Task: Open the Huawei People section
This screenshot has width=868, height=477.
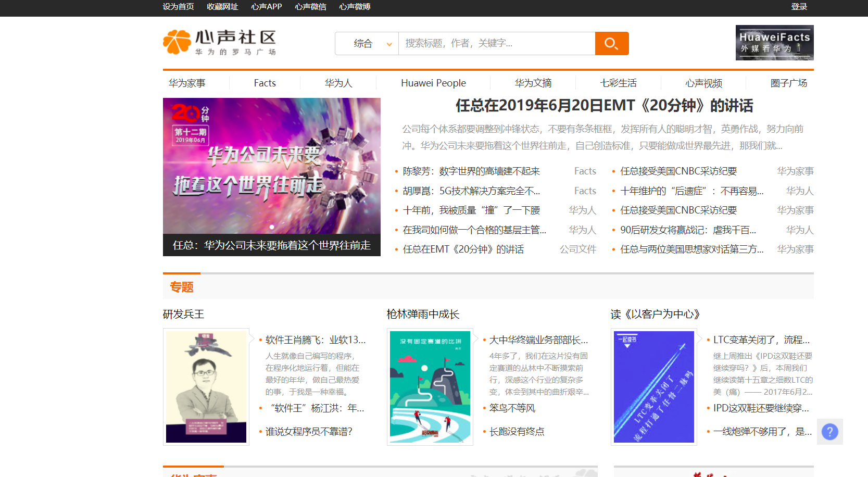Action: 433,83
